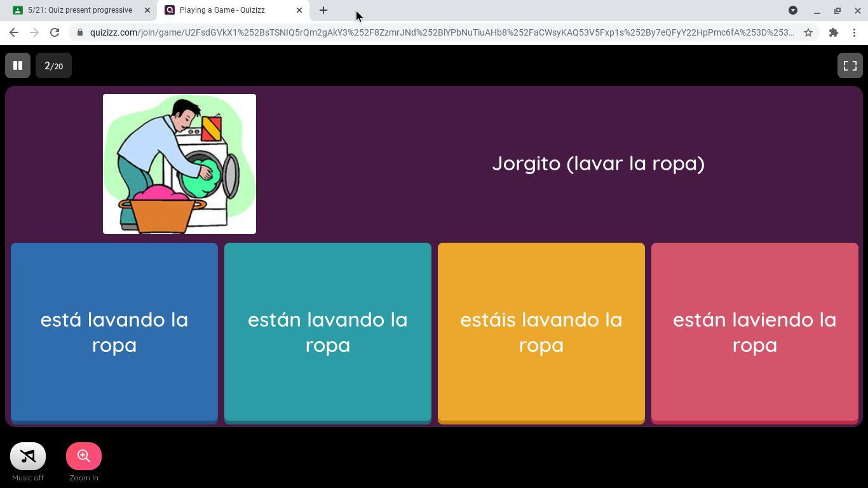Viewport: 868px width, 488px height.
Task: Click the laundry illustration image
Action: (179, 164)
